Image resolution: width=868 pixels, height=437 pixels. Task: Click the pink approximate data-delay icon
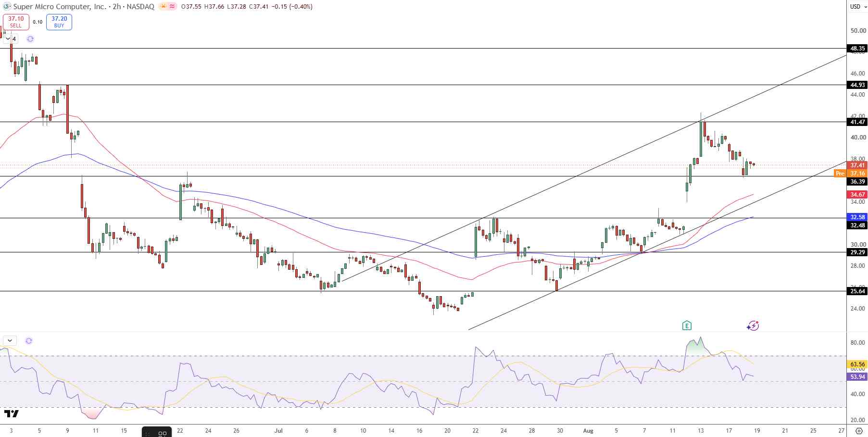click(x=172, y=7)
